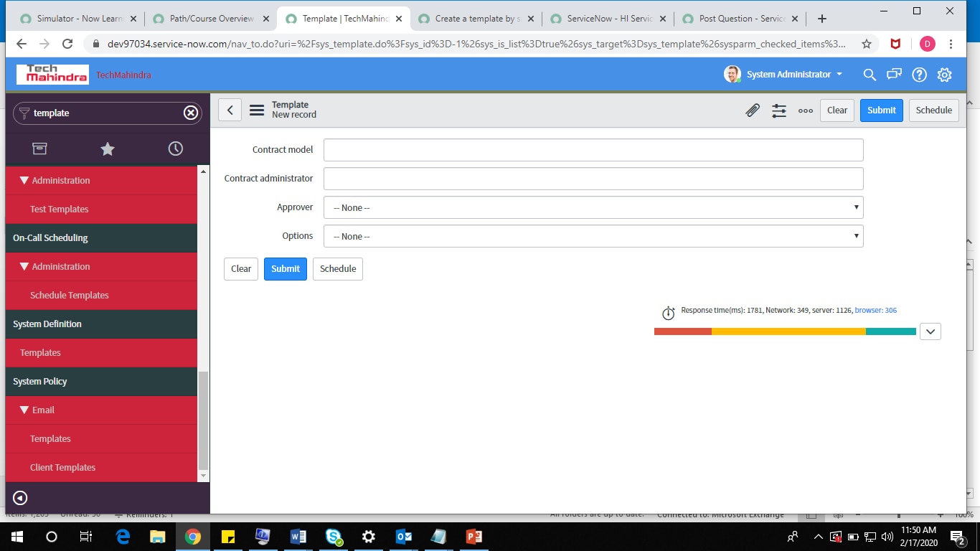Image resolution: width=980 pixels, height=551 pixels.
Task: Click inside the Contract model field
Action: 593,149
